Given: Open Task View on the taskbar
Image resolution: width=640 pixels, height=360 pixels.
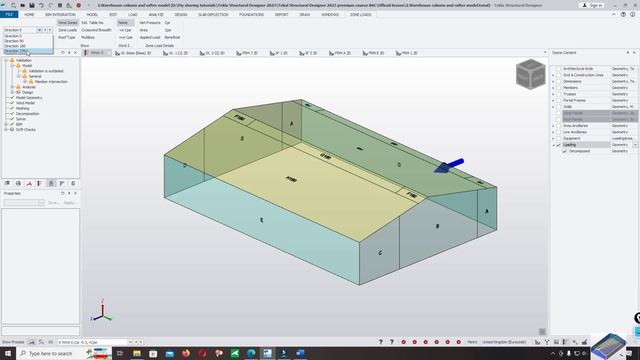Looking at the screenshot, I should tap(120, 353).
